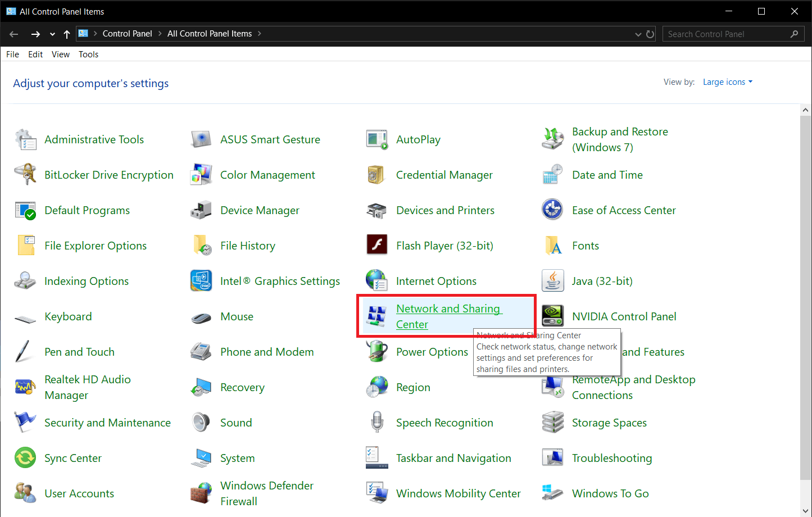Open the Device Manager icon
This screenshot has width=812, height=517.
point(201,211)
